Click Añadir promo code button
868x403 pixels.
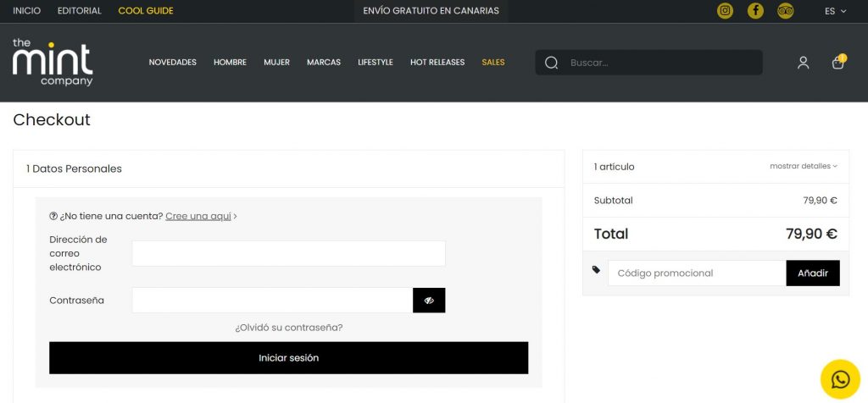812,273
